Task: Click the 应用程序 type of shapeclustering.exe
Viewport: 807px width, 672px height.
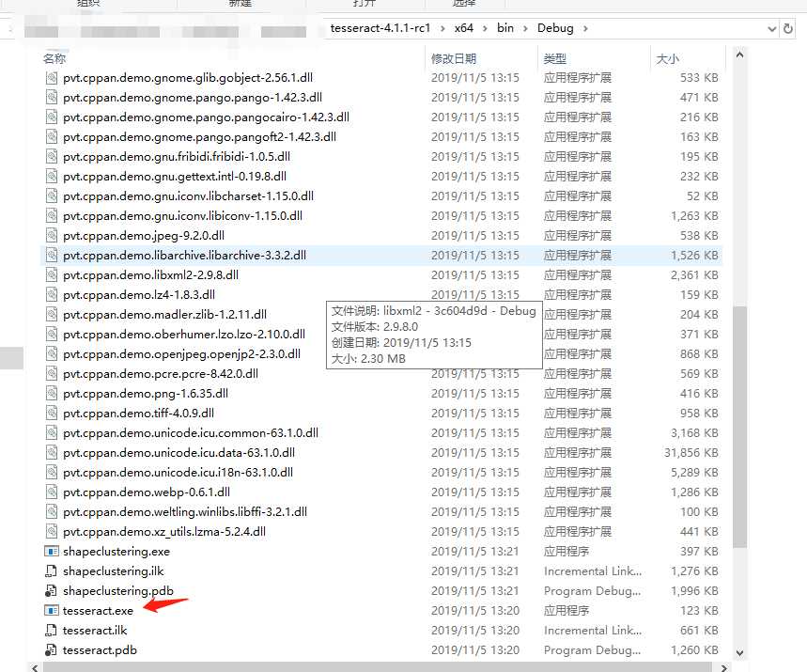Action: pyautogui.click(x=566, y=551)
